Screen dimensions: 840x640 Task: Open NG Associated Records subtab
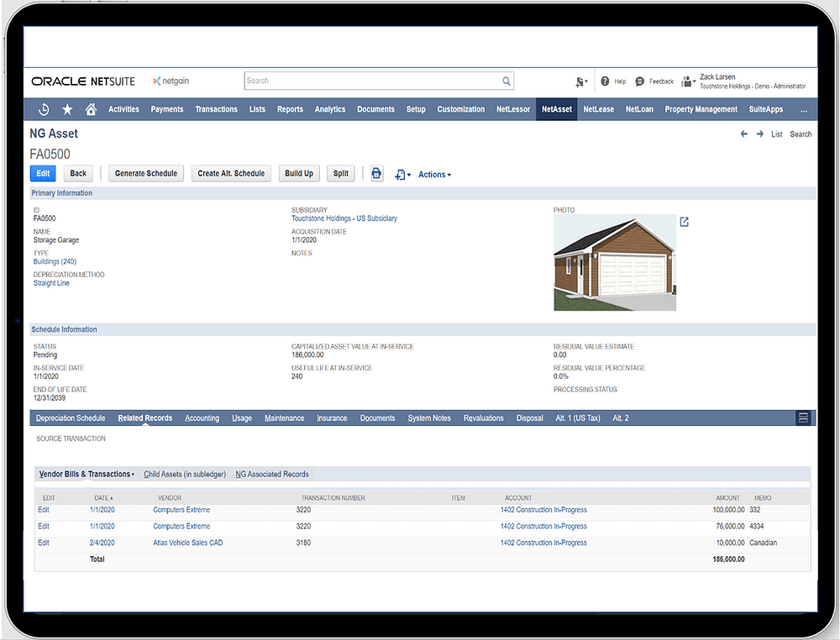[272, 475]
